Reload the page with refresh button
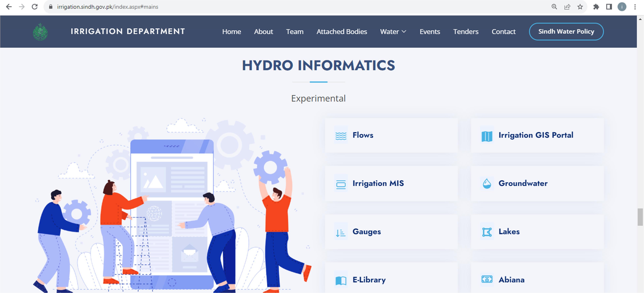Image resolution: width=644 pixels, height=293 pixels. point(35,7)
